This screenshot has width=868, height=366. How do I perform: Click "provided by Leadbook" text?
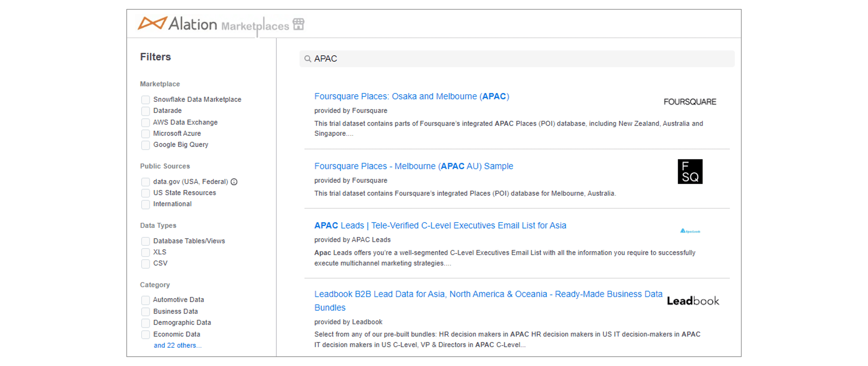tap(348, 322)
